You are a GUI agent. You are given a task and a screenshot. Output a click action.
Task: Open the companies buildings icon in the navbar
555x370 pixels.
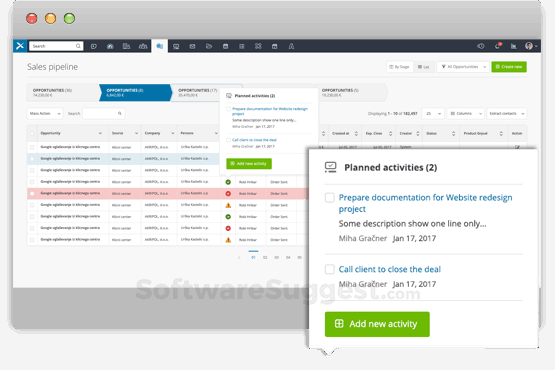coord(126,46)
